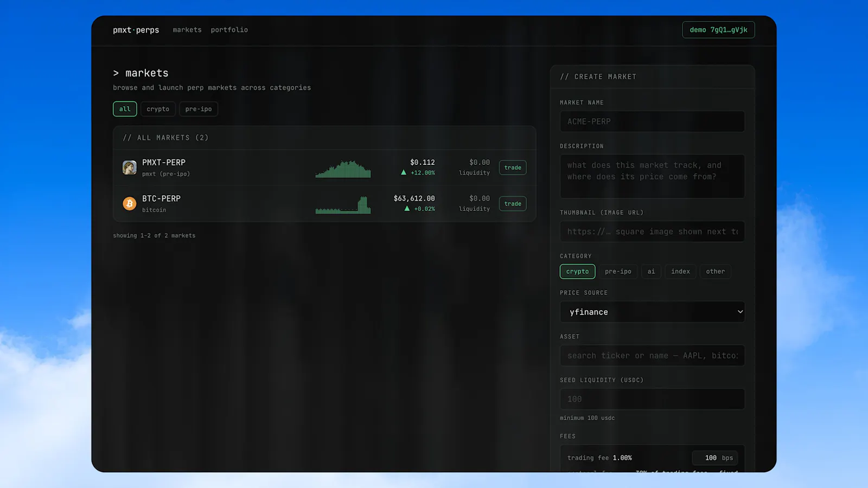Click the BTC-PERP price chart sparkline
This screenshot has height=488, width=868.
343,205
